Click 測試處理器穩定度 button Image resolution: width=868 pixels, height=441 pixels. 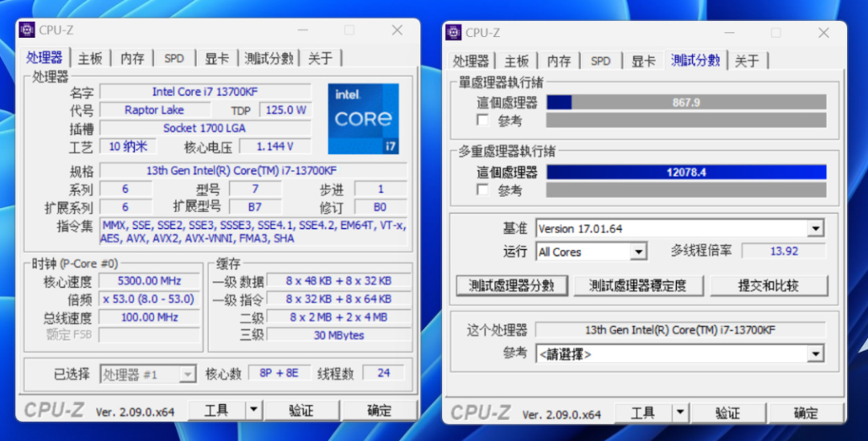(x=637, y=285)
